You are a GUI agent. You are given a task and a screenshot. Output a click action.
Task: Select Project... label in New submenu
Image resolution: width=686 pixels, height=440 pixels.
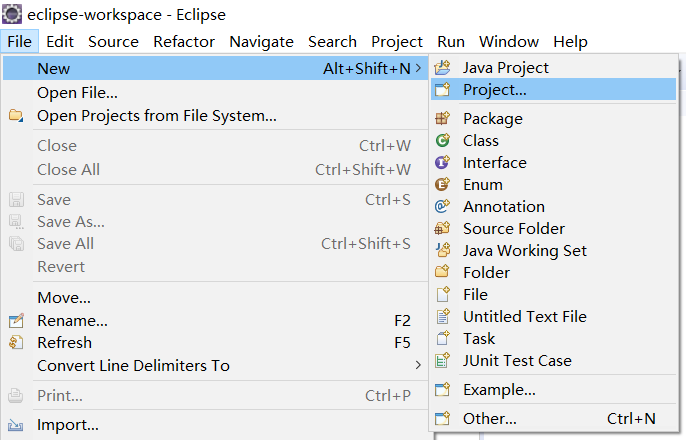pos(495,90)
